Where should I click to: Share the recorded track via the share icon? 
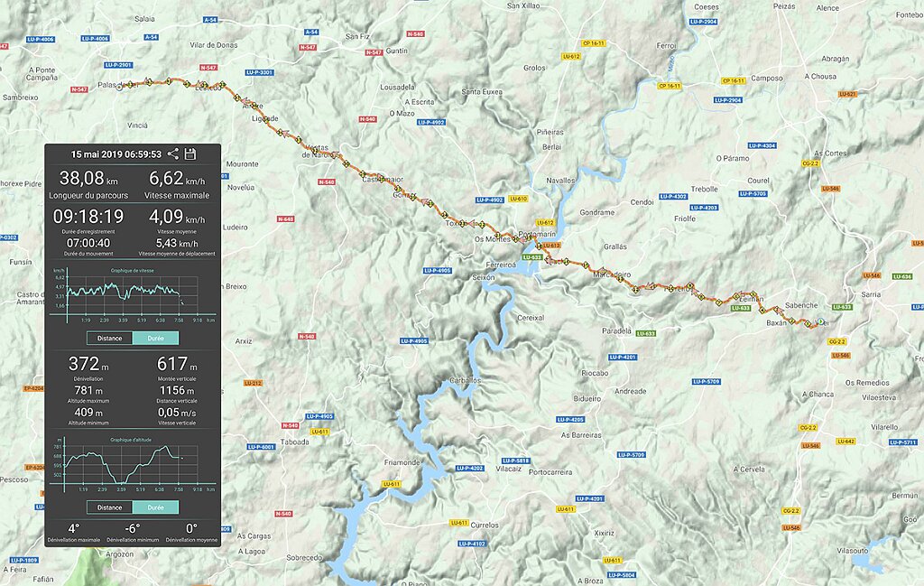172,153
